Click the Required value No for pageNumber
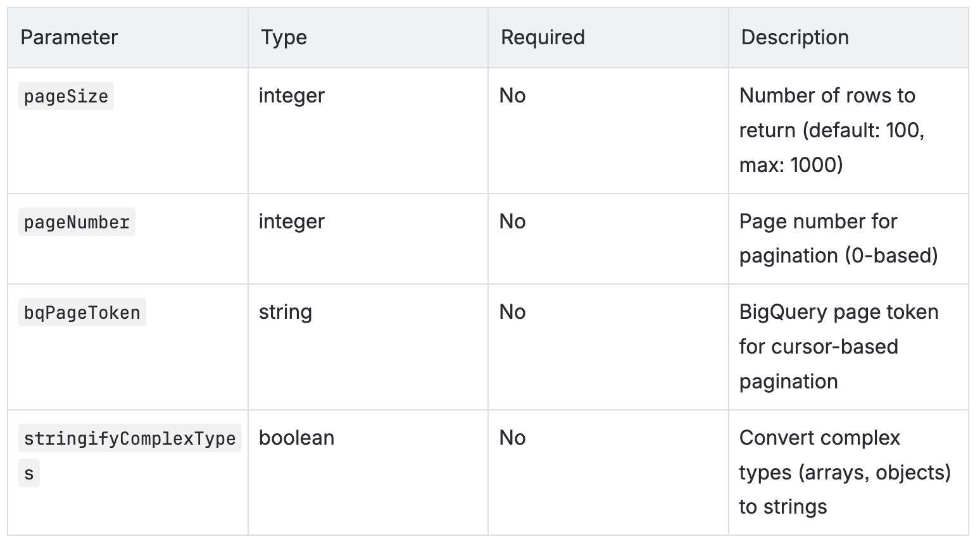Screen dimensions: 980x544 (512, 221)
